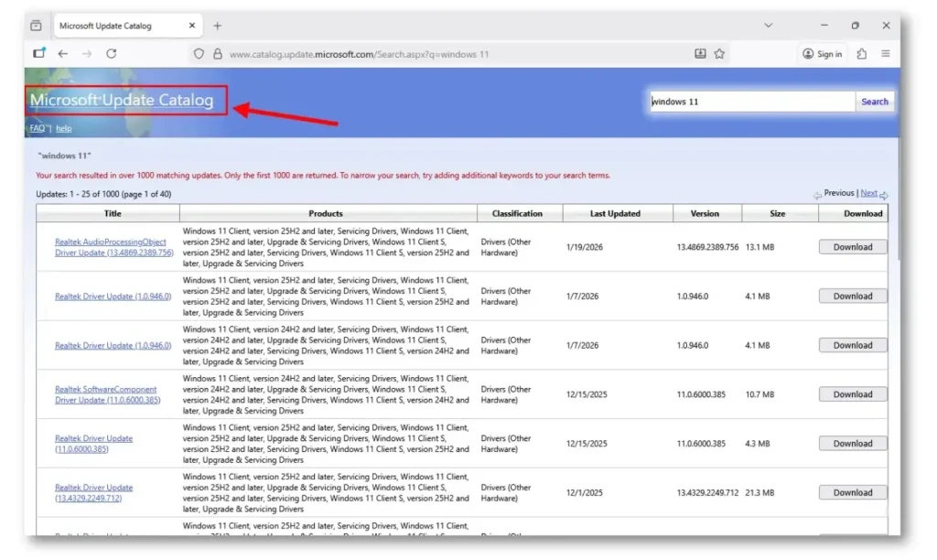Click the windows 11 search input field
Image resolution: width=937 pixels, height=560 pixels.
(750, 102)
